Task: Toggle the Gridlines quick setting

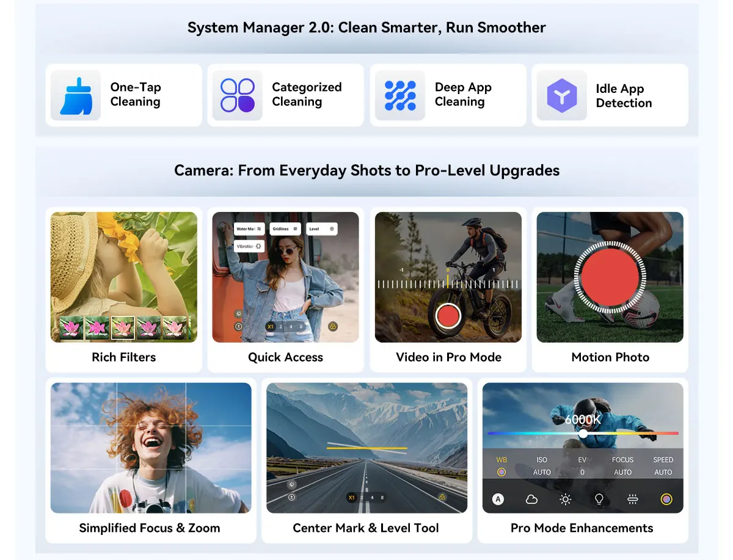Action: [x=285, y=229]
